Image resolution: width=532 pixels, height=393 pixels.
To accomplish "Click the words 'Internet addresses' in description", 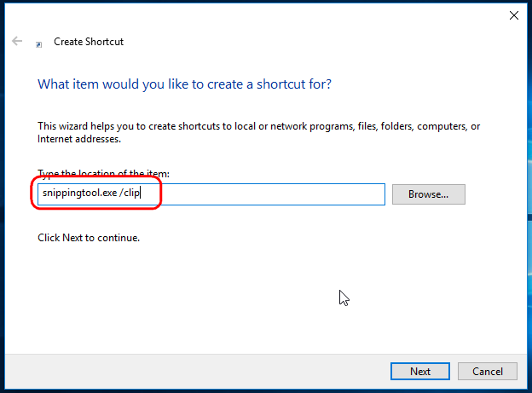I will (78, 139).
